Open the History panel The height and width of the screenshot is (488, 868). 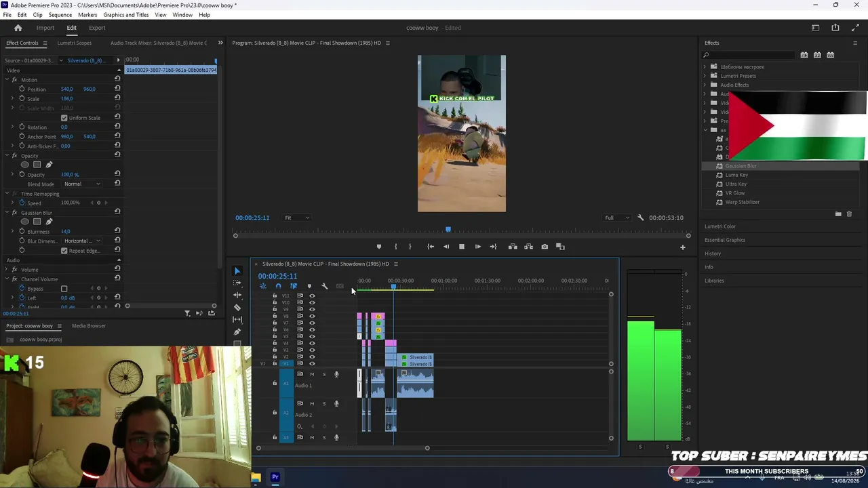click(713, 253)
